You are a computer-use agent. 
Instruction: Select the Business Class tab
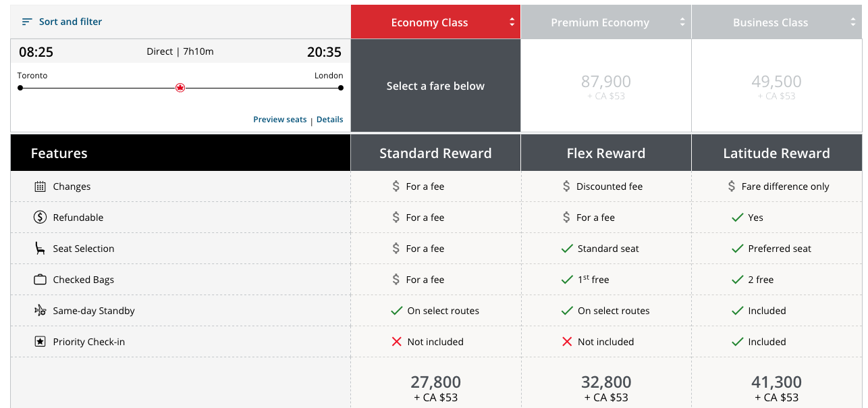770,21
